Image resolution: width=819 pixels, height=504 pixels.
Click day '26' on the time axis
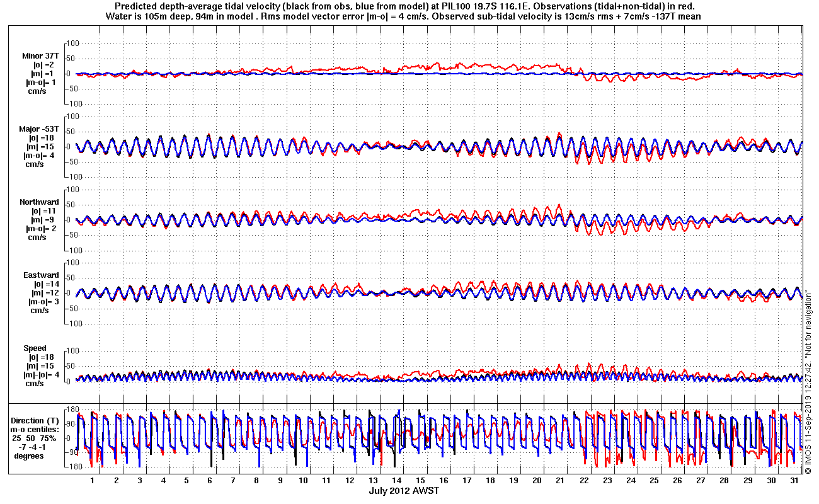tap(677, 481)
